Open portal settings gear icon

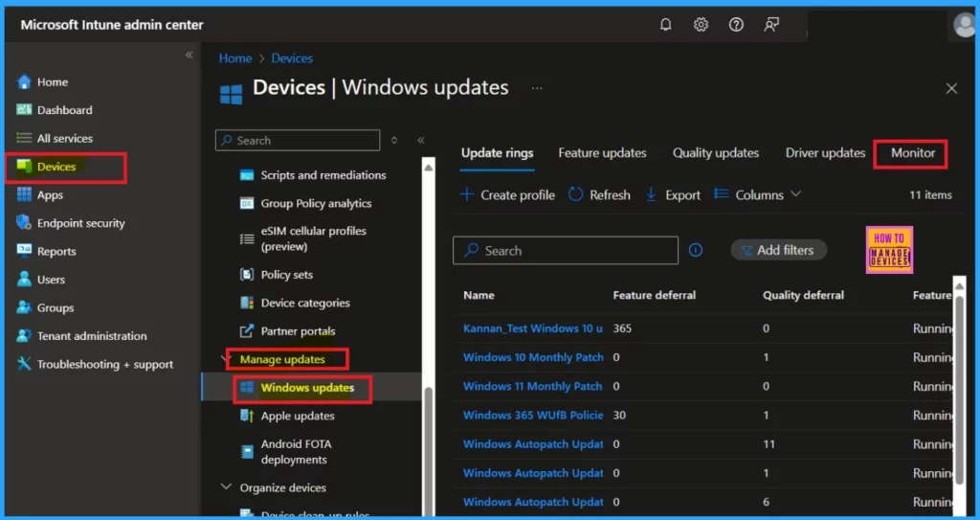tap(701, 24)
